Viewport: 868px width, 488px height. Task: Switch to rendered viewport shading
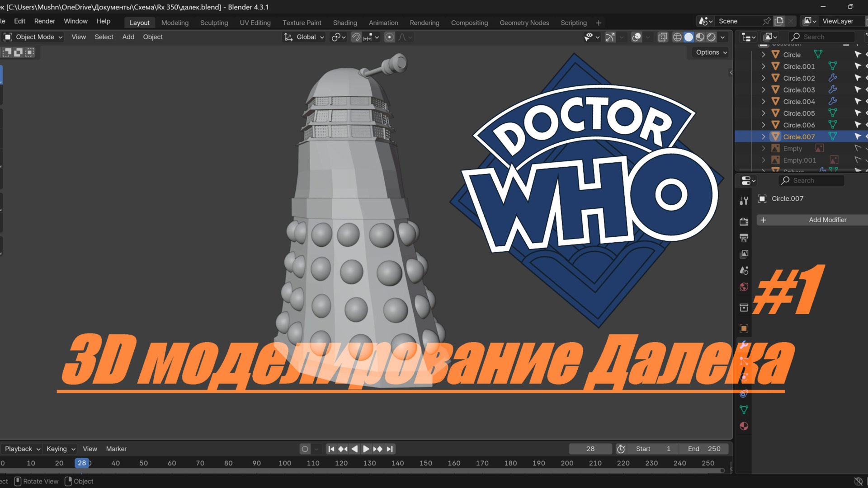coord(711,37)
